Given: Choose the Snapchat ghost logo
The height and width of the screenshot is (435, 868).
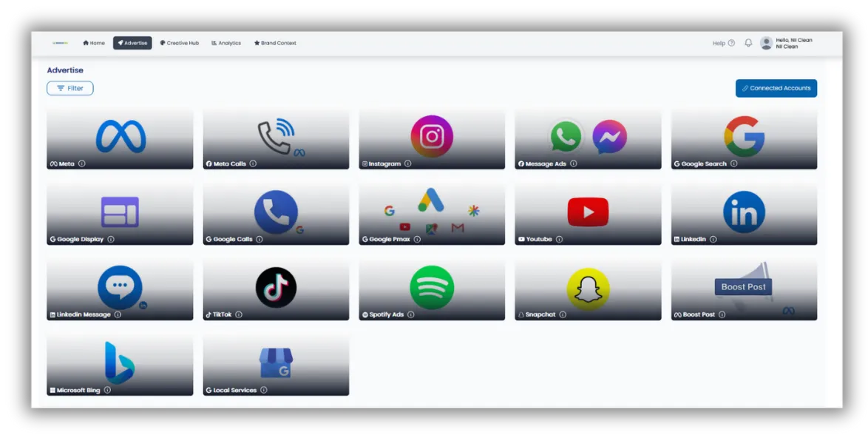Looking at the screenshot, I should (588, 289).
